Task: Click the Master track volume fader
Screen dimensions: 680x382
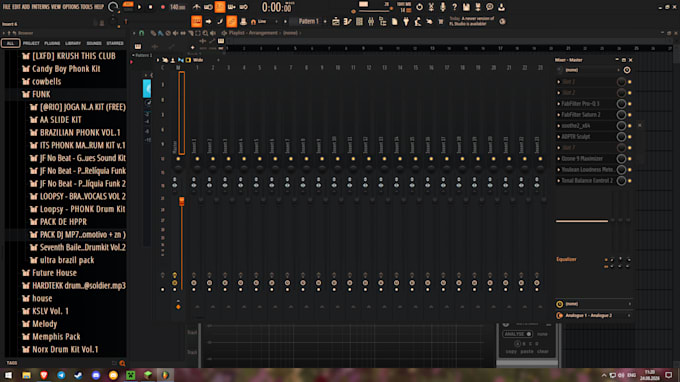Action: click(182, 201)
